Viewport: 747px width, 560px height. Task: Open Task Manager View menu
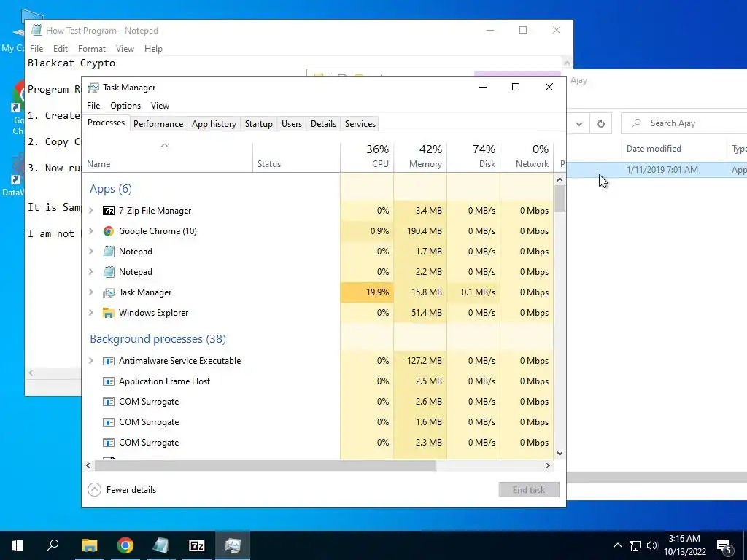160,106
